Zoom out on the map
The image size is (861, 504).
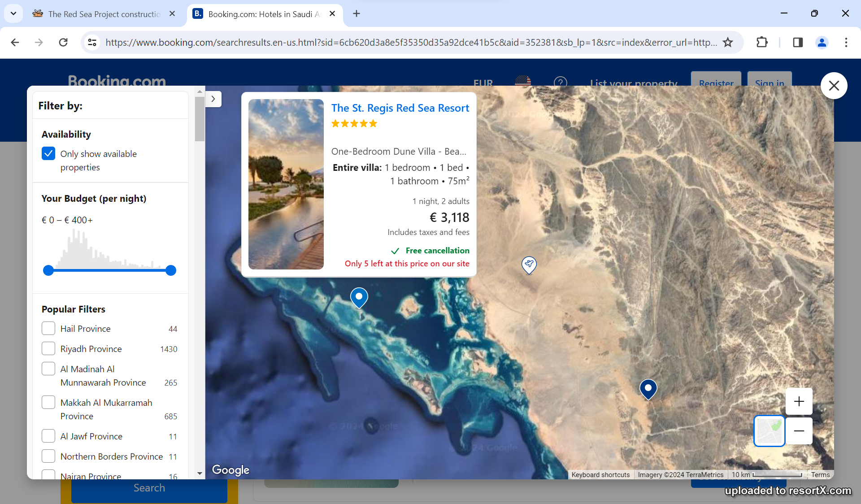tap(799, 431)
